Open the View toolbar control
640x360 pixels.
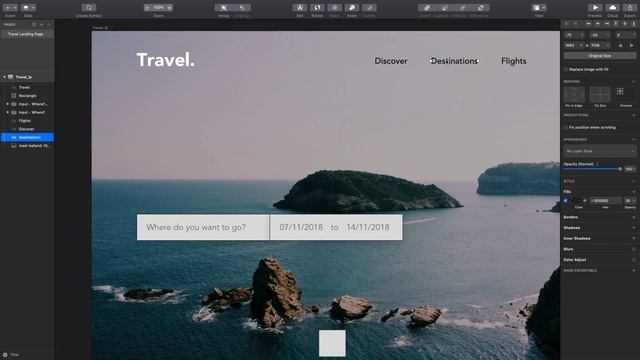tap(539, 8)
